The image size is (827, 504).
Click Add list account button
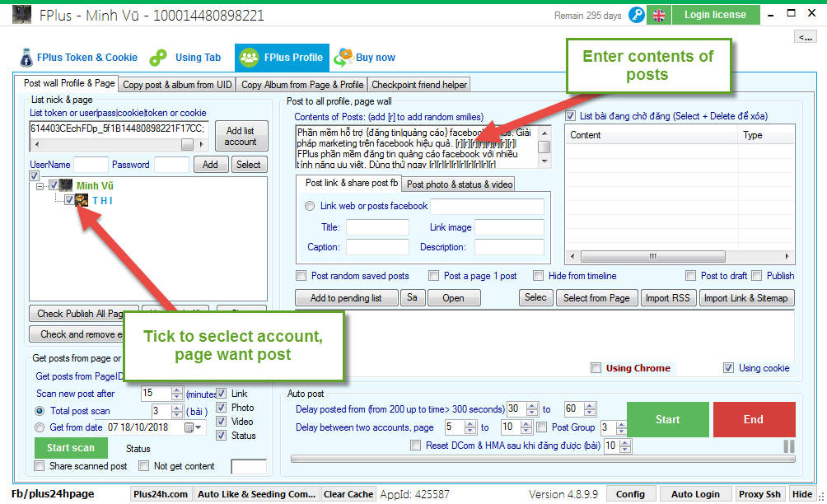click(x=241, y=136)
